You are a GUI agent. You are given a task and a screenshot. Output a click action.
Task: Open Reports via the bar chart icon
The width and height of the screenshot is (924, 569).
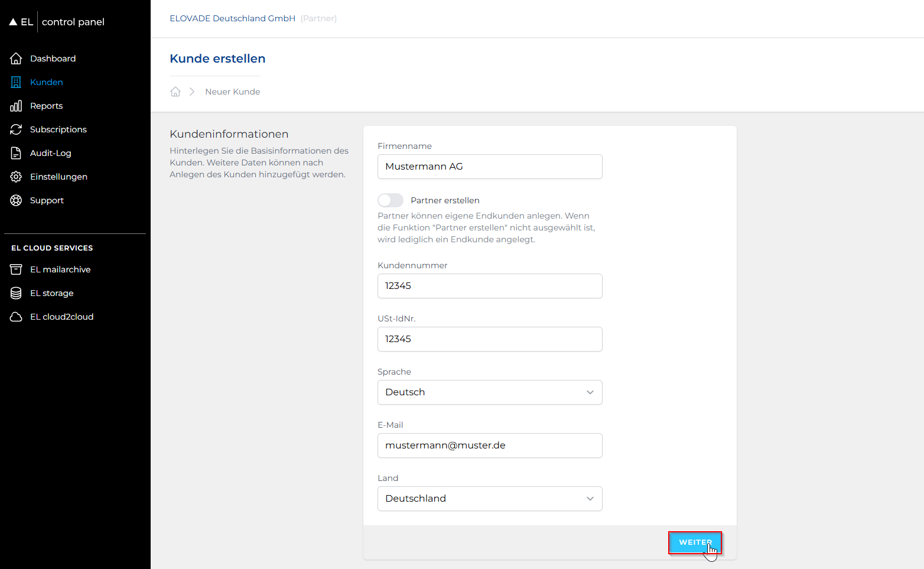(x=16, y=106)
